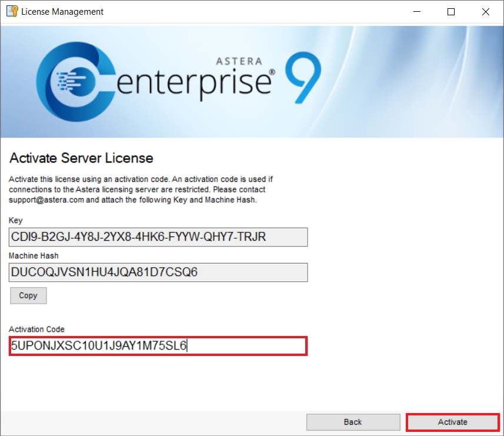Close the License Management window

[x=486, y=12]
